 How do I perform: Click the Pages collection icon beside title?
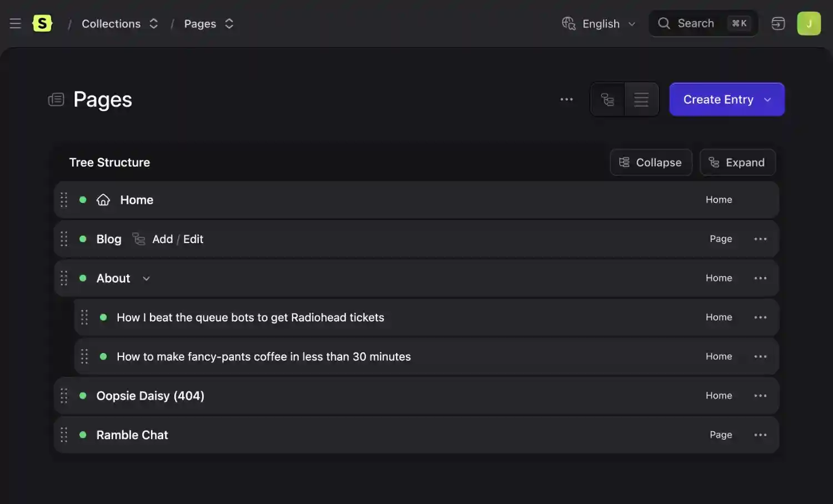(x=56, y=100)
